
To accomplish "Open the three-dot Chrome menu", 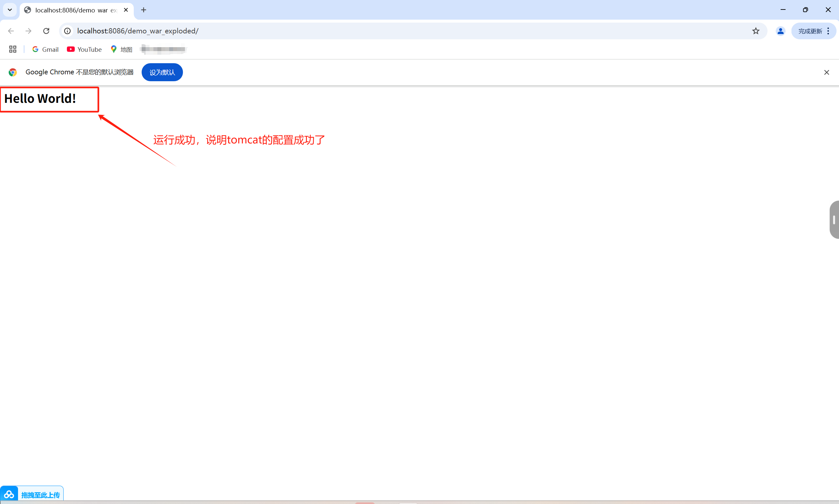I will [829, 31].
